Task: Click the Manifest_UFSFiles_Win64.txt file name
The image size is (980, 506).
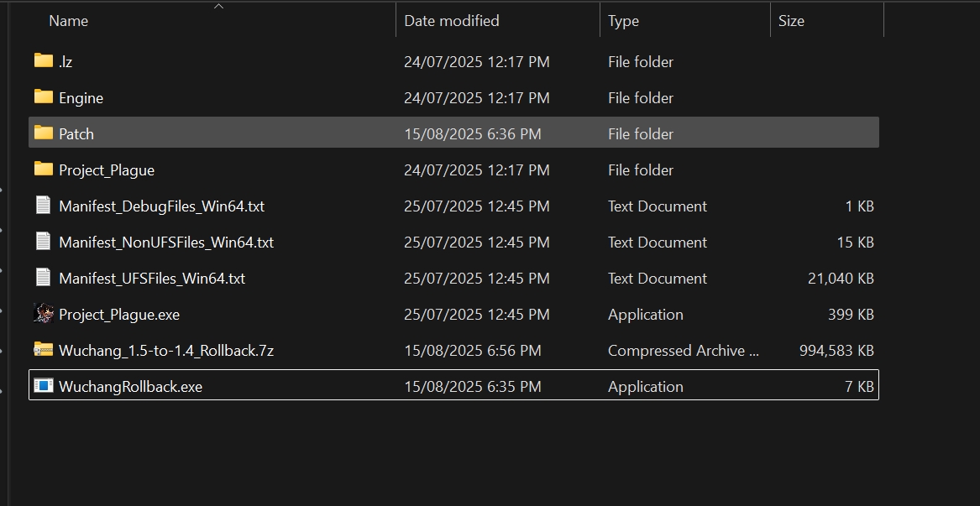Action: pos(151,279)
